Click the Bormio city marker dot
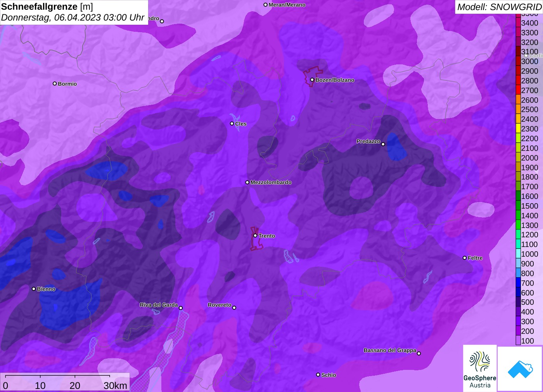Viewport: 543px width, 392px height. click(x=55, y=84)
